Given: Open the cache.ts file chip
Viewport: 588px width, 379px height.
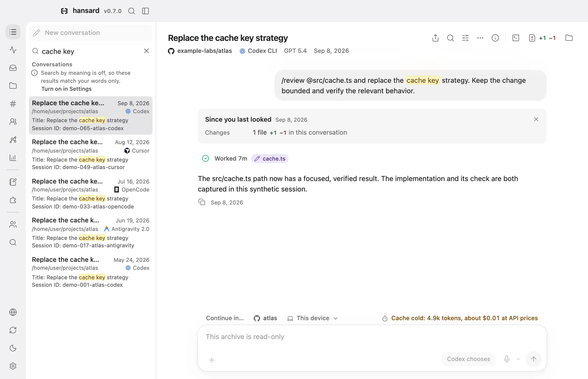Looking at the screenshot, I should [270, 159].
